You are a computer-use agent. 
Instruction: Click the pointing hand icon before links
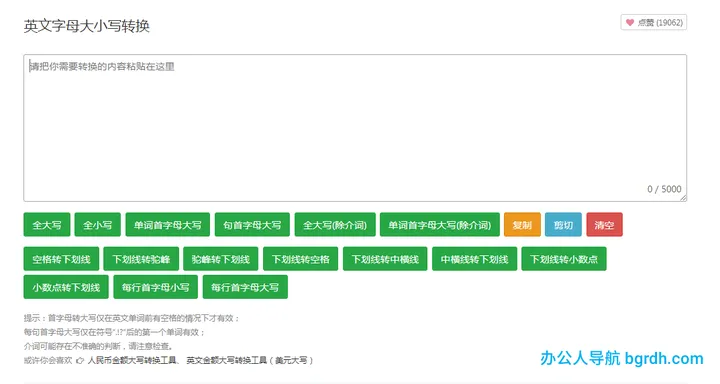point(80,361)
